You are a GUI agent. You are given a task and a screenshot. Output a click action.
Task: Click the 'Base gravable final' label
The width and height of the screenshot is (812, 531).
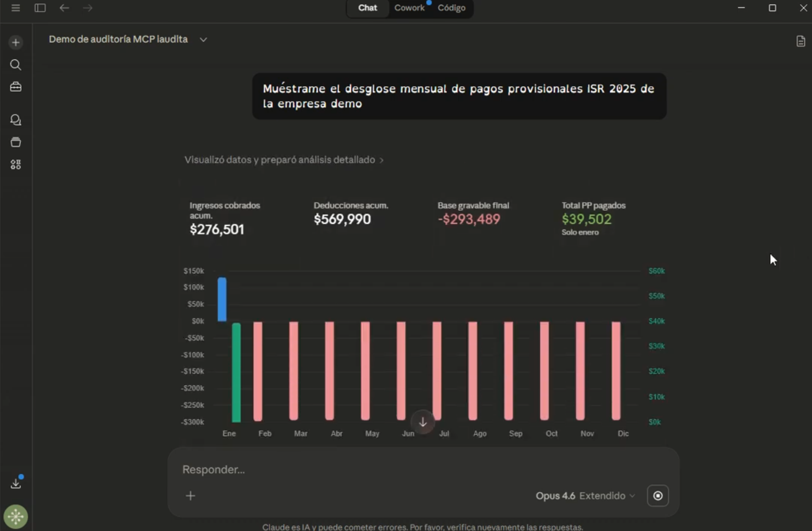tap(473, 205)
